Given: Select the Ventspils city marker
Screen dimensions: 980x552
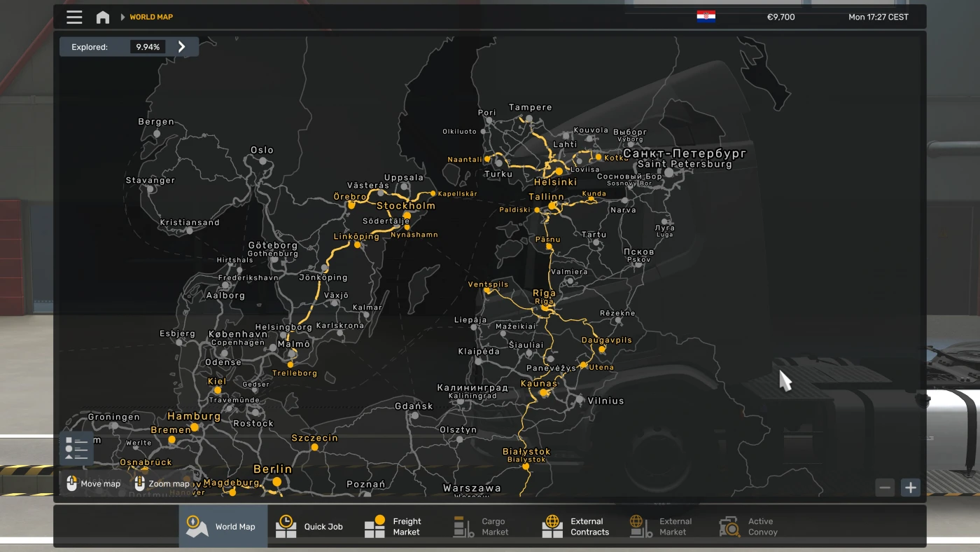Looking at the screenshot, I should (487, 291).
